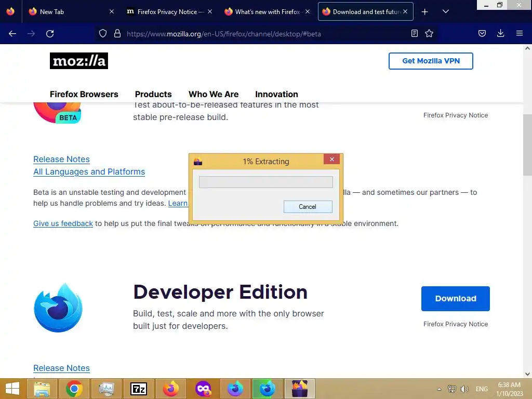Open highlighted Firefox Developer Edition taskbar icon
The height and width of the screenshot is (399, 532).
[x=268, y=389]
